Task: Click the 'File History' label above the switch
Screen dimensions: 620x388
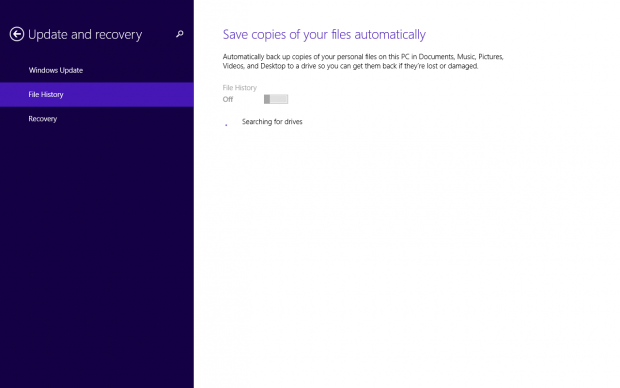Action: (x=240, y=87)
